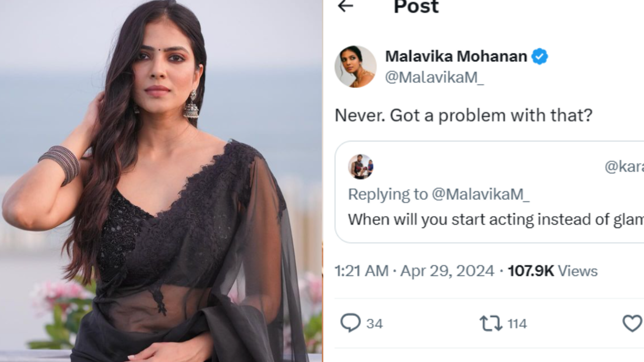The width and height of the screenshot is (644, 362).
Task: Click the @MalavikaM_ handle below the name
Action: pos(434,78)
